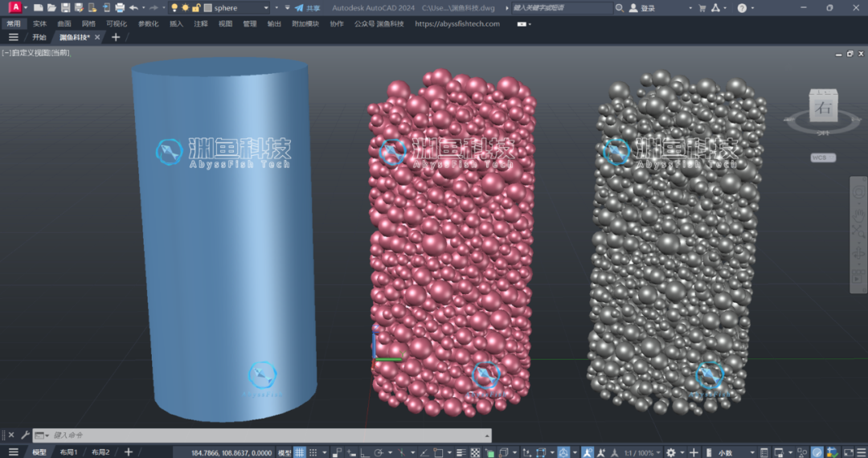The width and height of the screenshot is (868, 458).
Task: Click the search magnifier icon
Action: (619, 8)
